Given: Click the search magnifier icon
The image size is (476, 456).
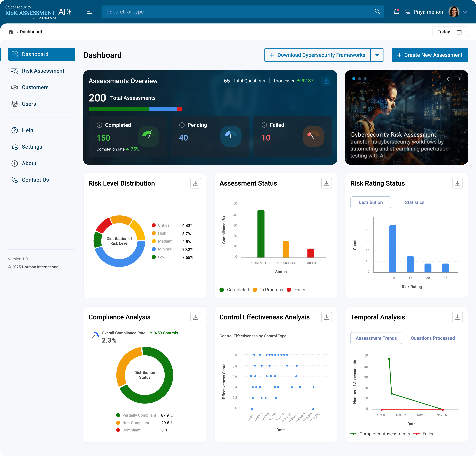Looking at the screenshot, I should point(377,11).
